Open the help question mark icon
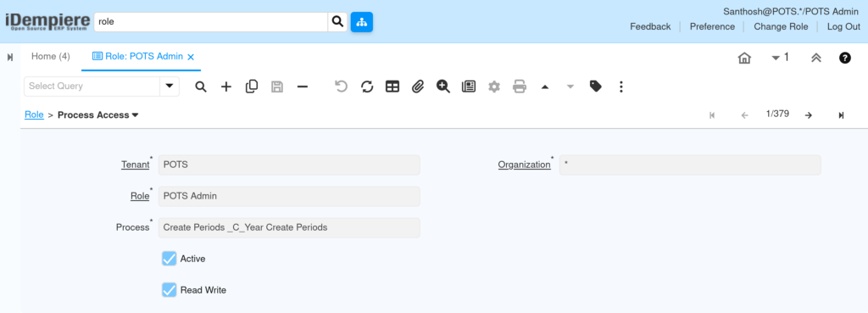868x313 pixels. (845, 58)
